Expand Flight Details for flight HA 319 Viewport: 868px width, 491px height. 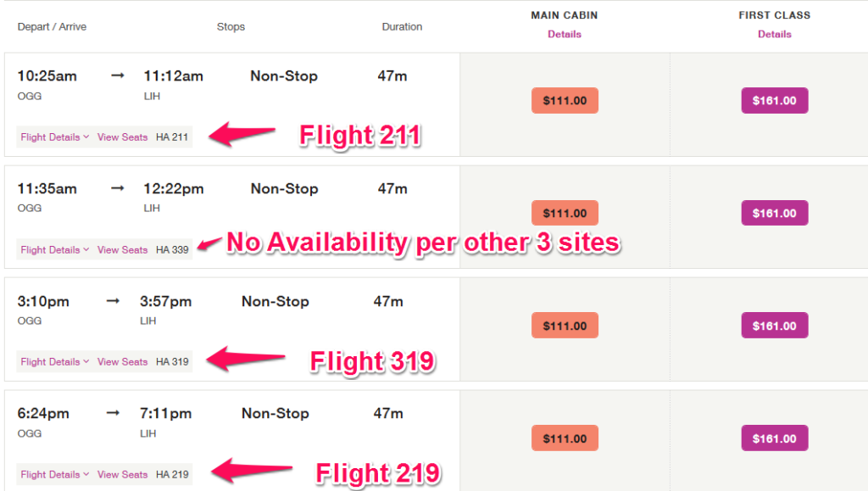(x=52, y=361)
